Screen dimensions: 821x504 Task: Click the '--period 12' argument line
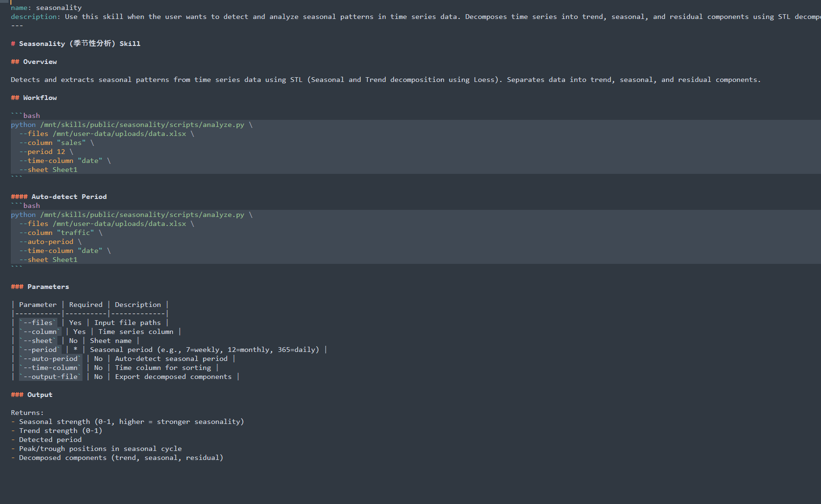(x=46, y=152)
